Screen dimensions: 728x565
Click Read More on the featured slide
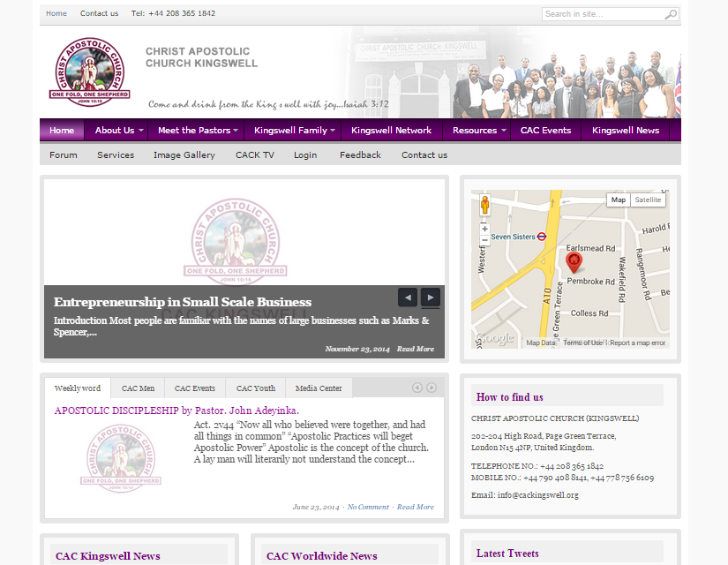coord(416,349)
